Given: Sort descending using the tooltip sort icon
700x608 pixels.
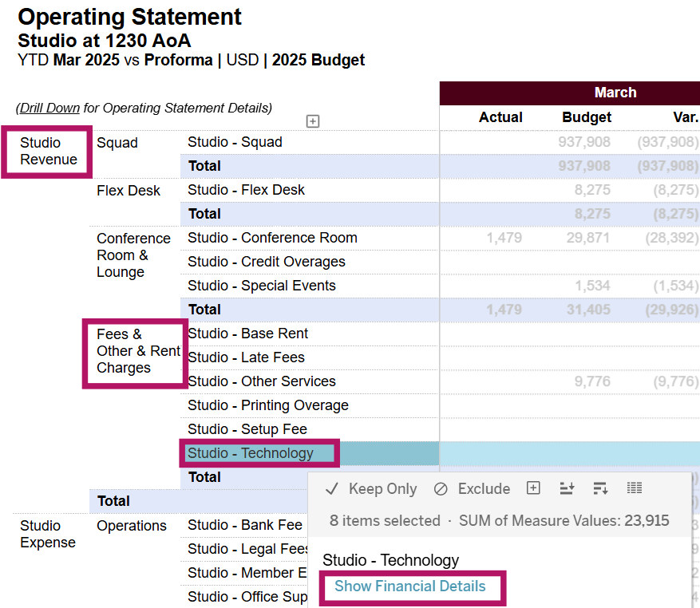Looking at the screenshot, I should [x=601, y=488].
